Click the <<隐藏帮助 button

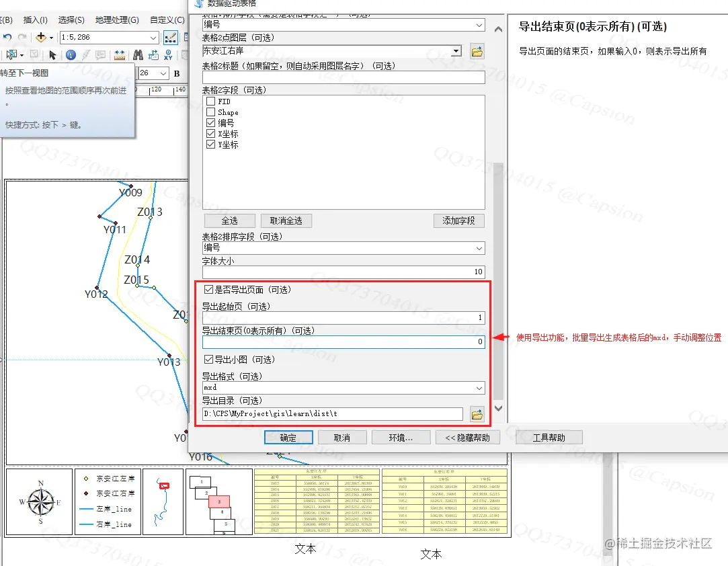tap(468, 438)
